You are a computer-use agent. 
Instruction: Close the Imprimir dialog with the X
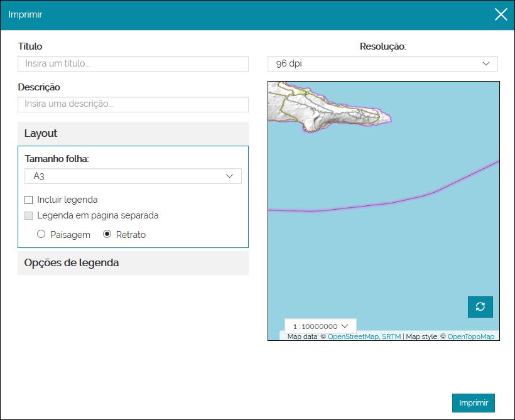[501, 14]
